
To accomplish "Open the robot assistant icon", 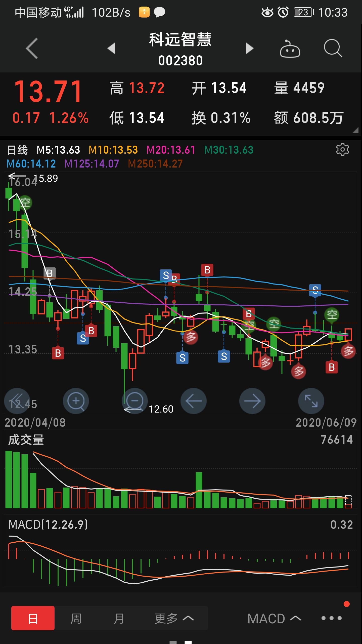I will 290,49.
